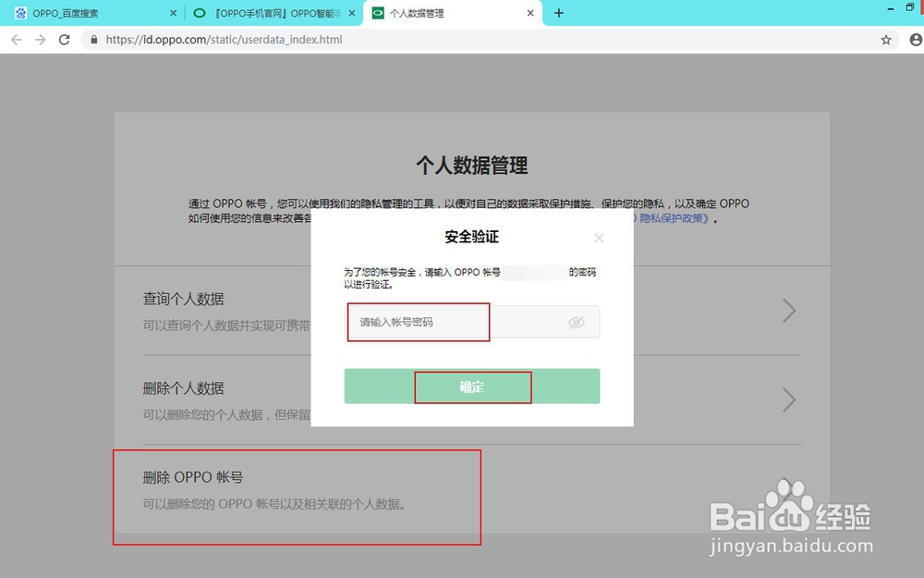Open the browser profile account icon

[916, 40]
